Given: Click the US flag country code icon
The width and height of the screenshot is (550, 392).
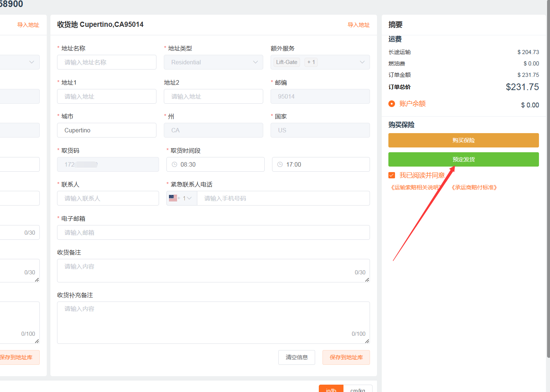Looking at the screenshot, I should tap(173, 198).
